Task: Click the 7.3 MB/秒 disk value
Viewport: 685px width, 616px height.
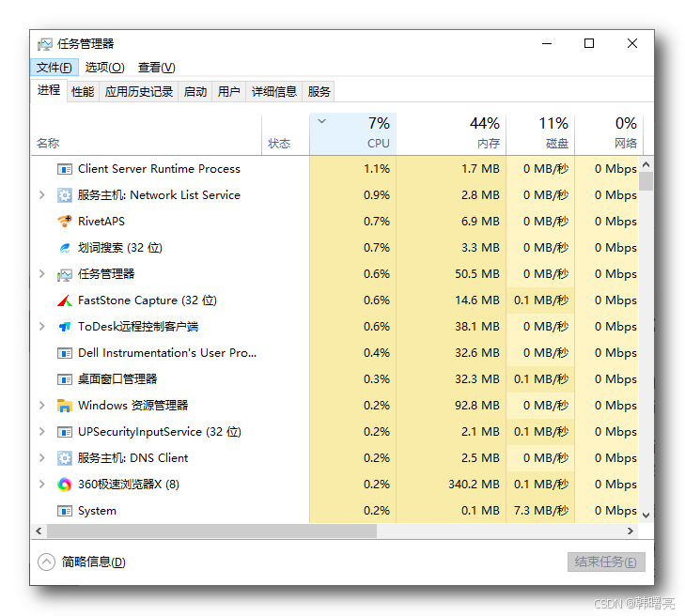Action: 541,511
